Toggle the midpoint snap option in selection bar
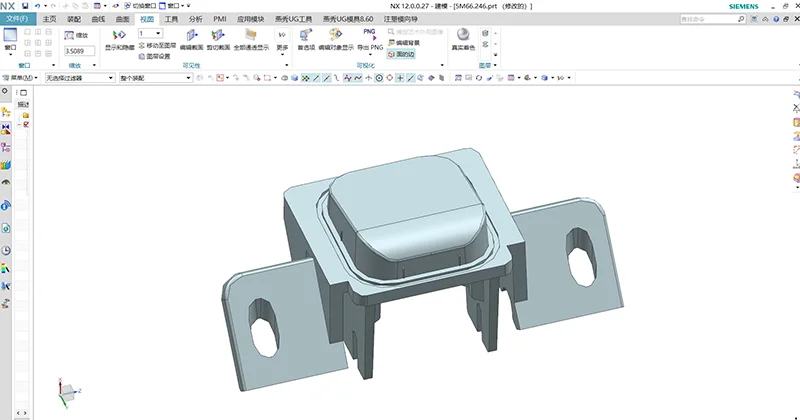This screenshot has height=420, width=800. pos(329,78)
